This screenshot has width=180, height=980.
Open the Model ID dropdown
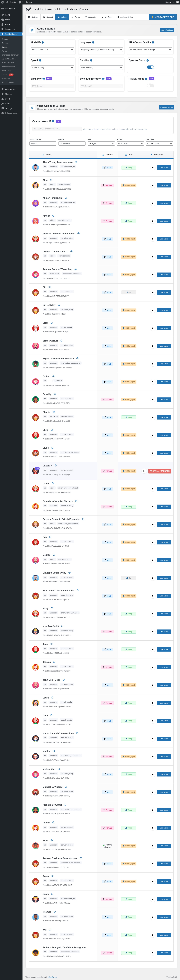pyautogui.click(x=52, y=49)
